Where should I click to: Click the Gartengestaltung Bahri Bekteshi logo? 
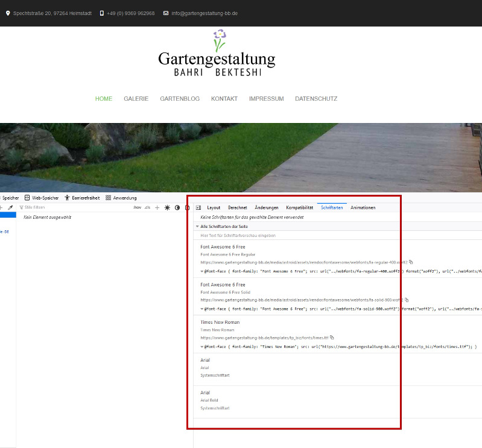(217, 53)
